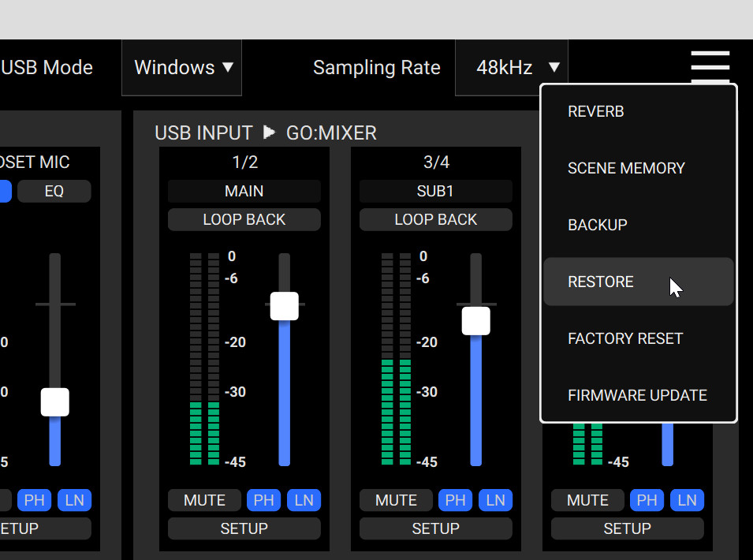Open SETUP for channel 1/2
Image resolution: width=753 pixels, height=560 pixels.
coord(244,528)
